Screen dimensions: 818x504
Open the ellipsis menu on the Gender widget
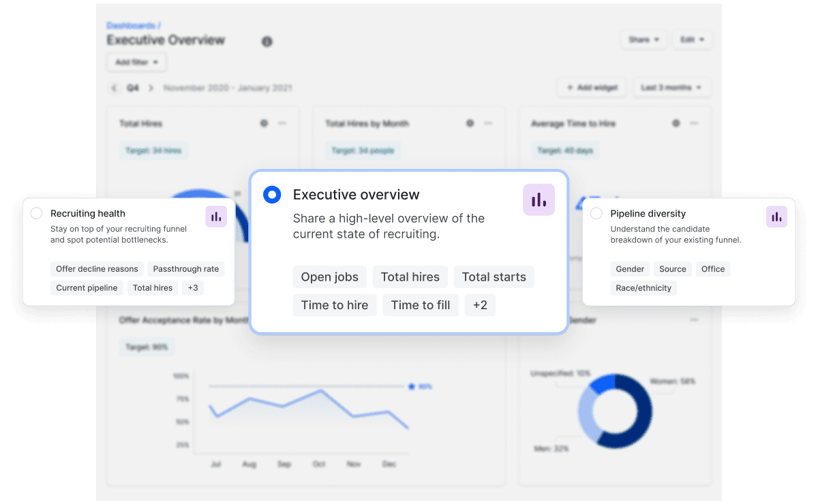pyautogui.click(x=695, y=319)
